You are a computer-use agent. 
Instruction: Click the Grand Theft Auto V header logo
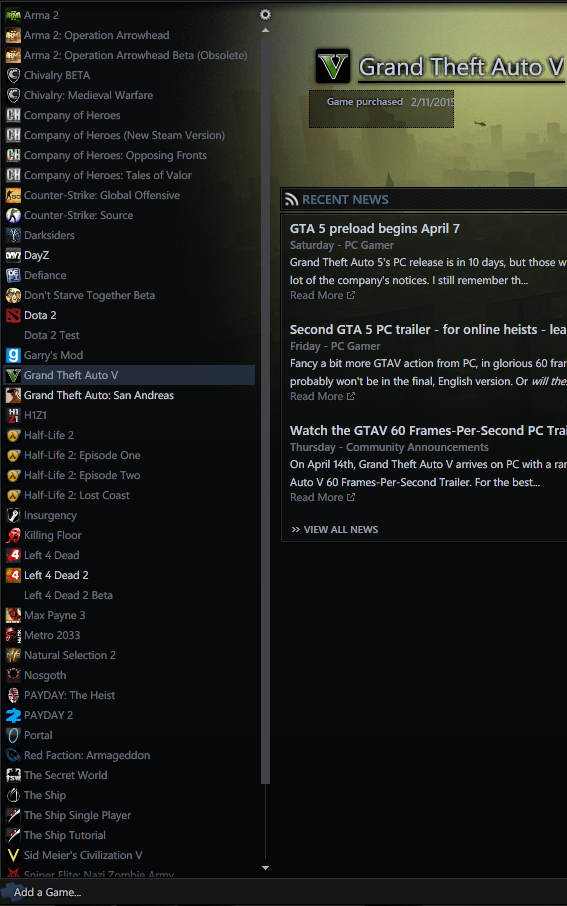click(333, 66)
